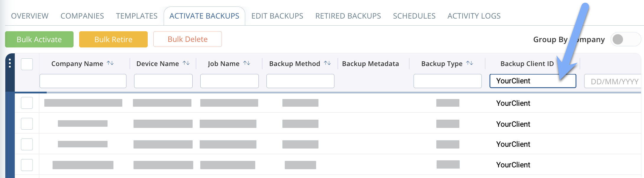Open the Retired Backups tab
644x178 pixels.
348,16
